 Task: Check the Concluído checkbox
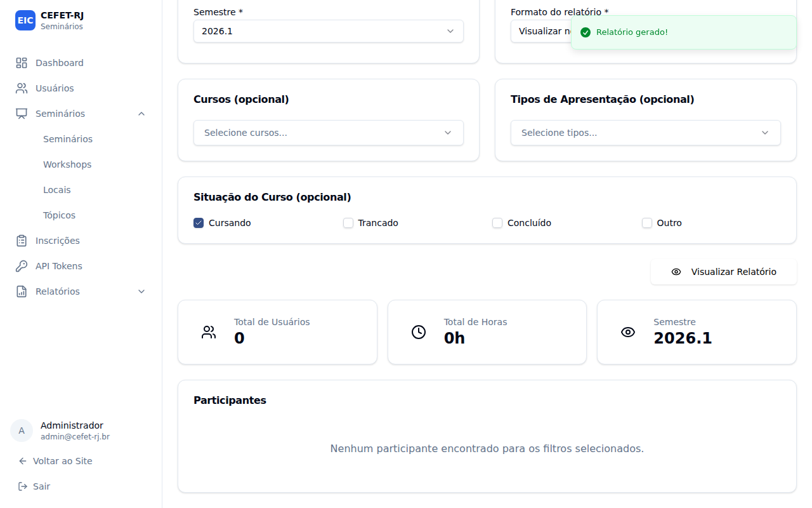497,223
